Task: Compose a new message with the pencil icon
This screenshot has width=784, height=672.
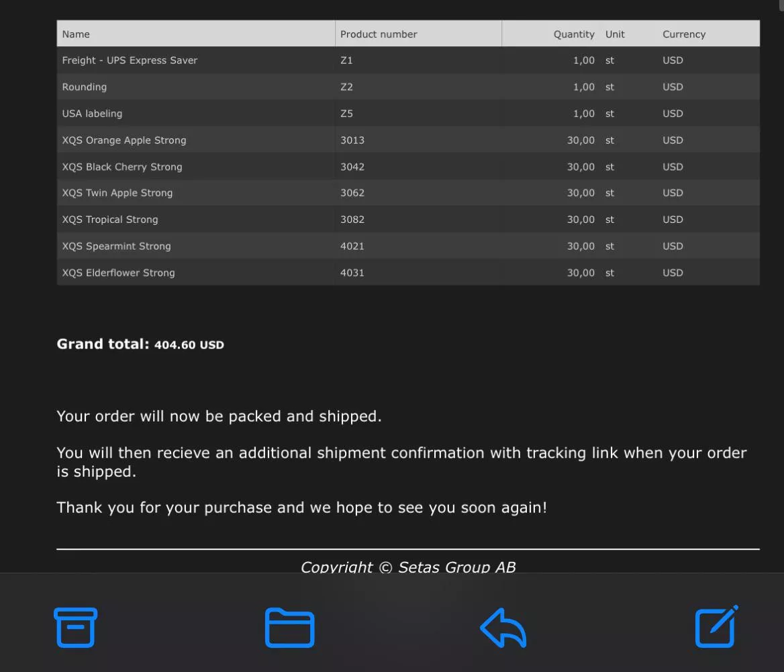Action: [716, 627]
